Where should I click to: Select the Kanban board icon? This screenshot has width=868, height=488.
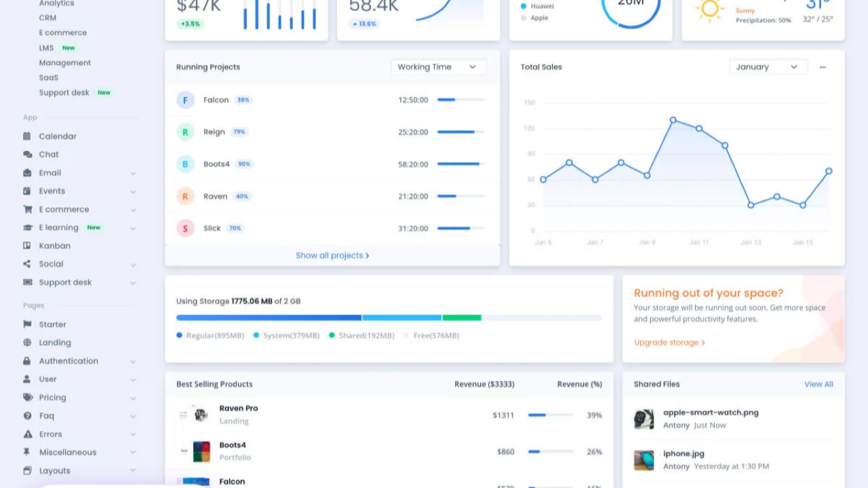pos(27,245)
